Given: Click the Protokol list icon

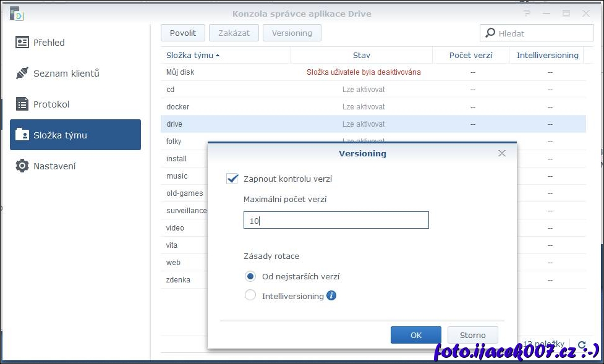Looking at the screenshot, I should 22,104.
